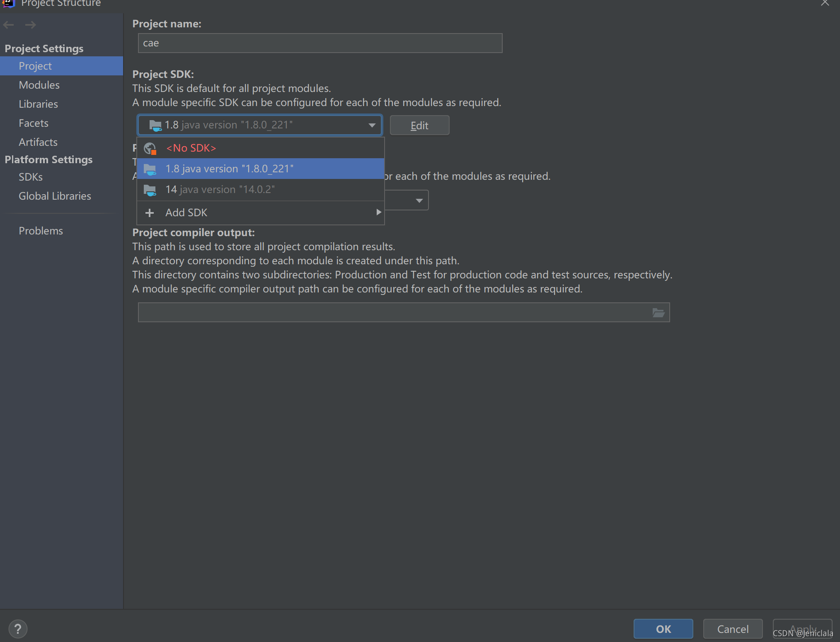The width and height of the screenshot is (840, 642).
Task: Click the globe icon beside <No SDK>
Action: 150,148
